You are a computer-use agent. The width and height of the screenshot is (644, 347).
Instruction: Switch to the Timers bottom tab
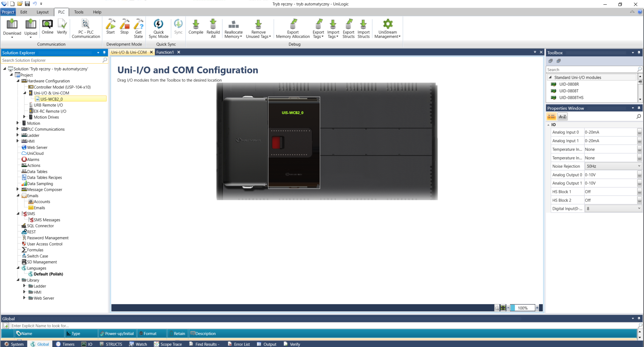click(x=65, y=344)
